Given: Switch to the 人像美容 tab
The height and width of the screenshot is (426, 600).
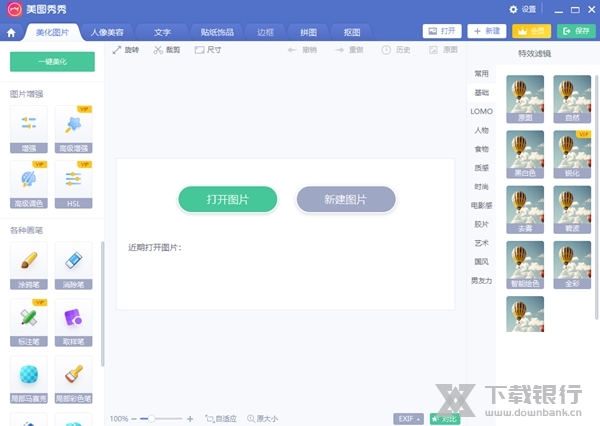Looking at the screenshot, I should [107, 33].
